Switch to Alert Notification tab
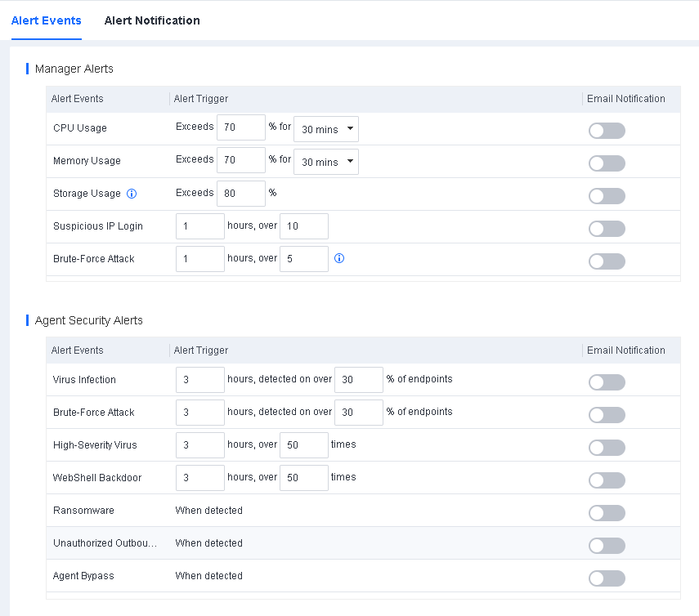 [152, 20]
